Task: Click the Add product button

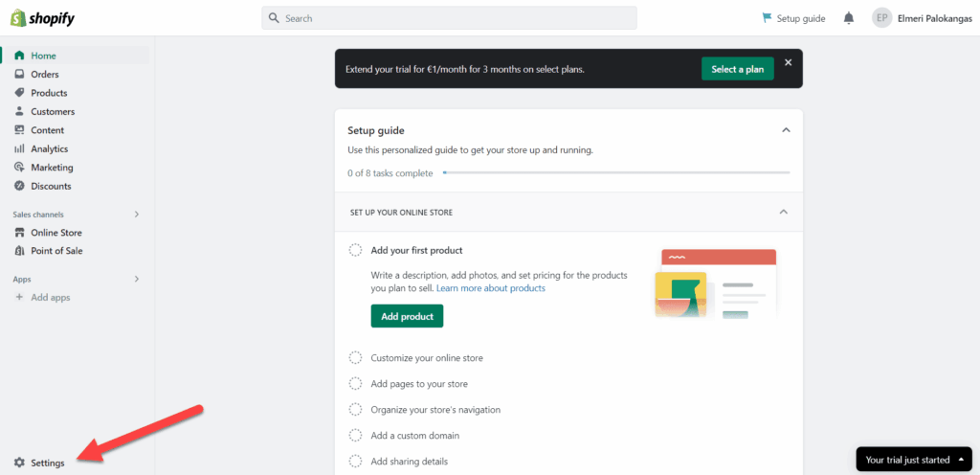Action: click(x=407, y=316)
